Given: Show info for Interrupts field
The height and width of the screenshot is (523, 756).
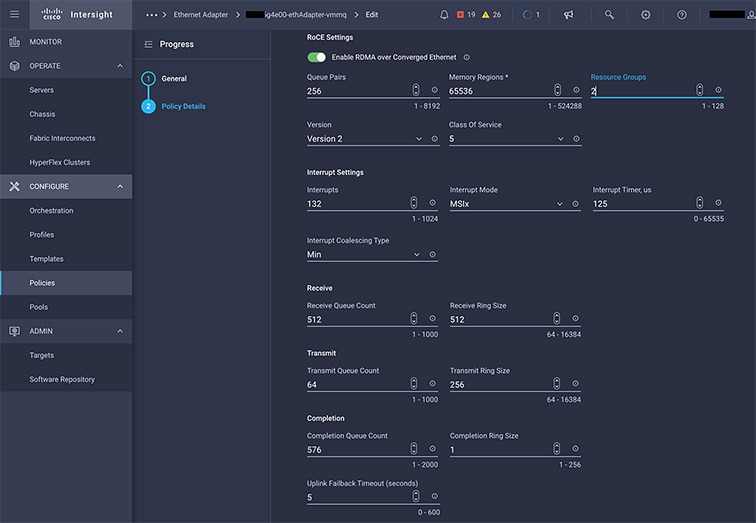Looking at the screenshot, I should click(432, 203).
